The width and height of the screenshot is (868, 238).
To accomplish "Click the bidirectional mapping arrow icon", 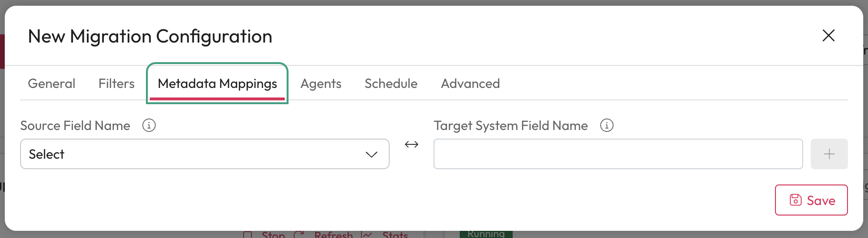I will point(412,144).
